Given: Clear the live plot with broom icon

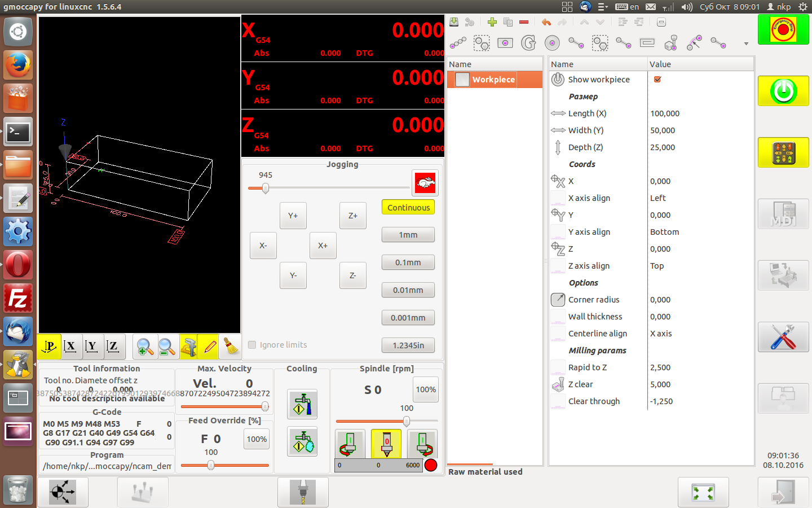Looking at the screenshot, I should click(x=231, y=347).
